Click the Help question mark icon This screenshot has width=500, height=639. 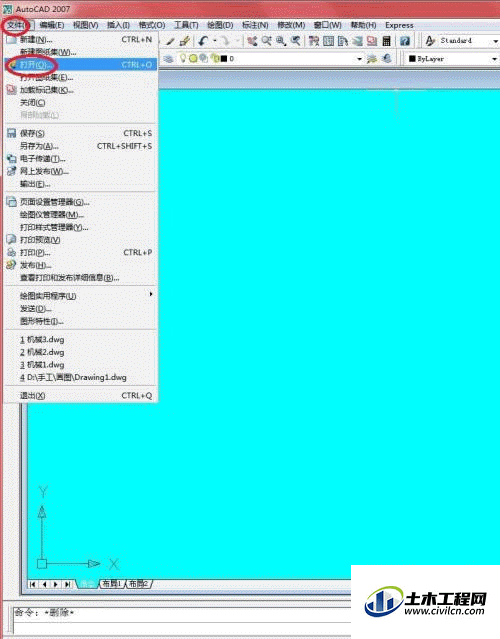[405, 41]
